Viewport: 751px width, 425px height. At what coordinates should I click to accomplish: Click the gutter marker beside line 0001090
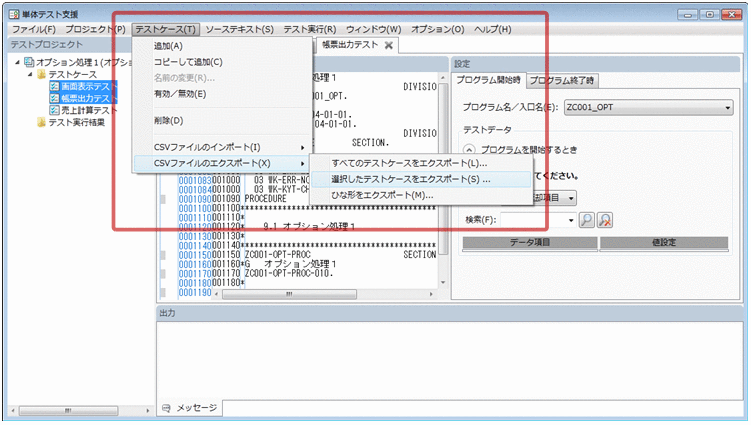tap(163, 199)
